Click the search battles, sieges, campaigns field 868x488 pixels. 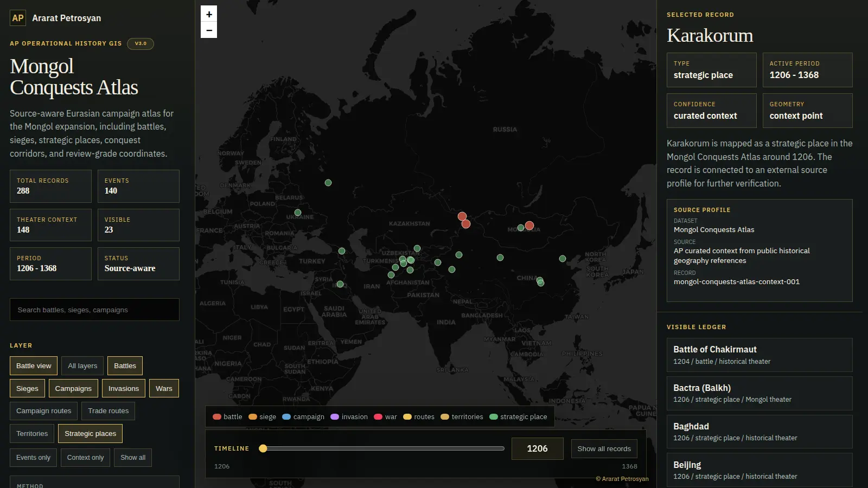coord(94,310)
